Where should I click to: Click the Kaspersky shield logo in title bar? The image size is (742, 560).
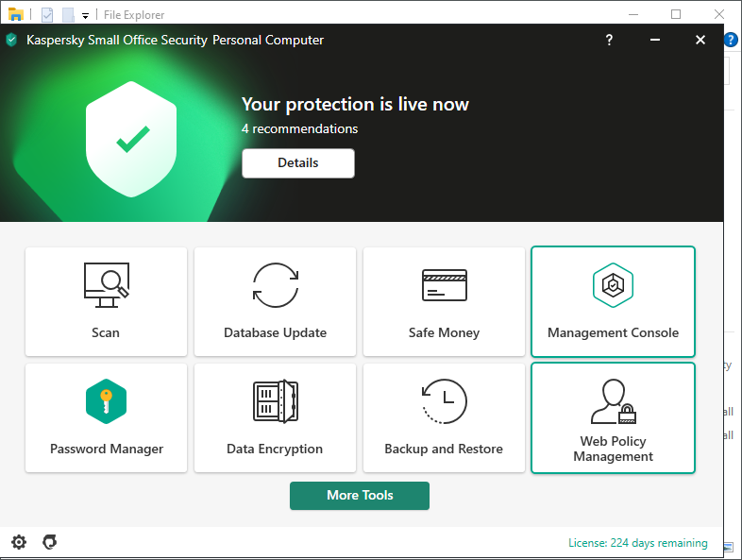click(11, 41)
